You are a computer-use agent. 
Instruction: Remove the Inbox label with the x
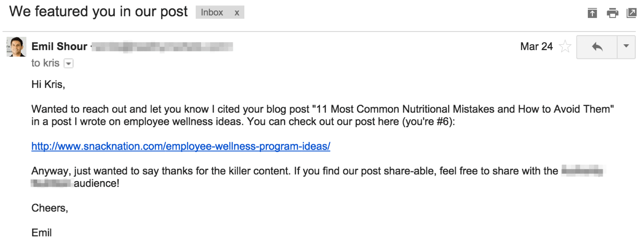237,13
